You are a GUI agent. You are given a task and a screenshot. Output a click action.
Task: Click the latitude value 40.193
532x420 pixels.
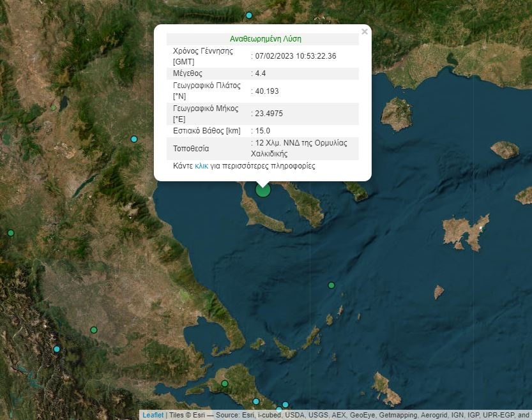(267, 91)
